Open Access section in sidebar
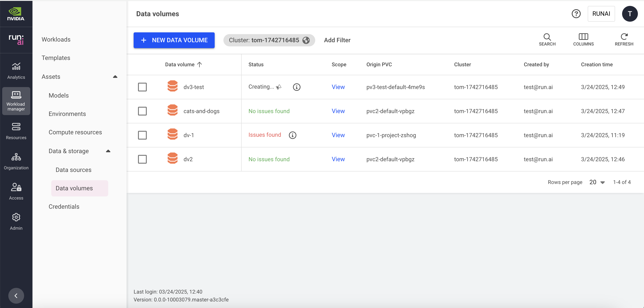The height and width of the screenshot is (308, 644). tap(16, 191)
